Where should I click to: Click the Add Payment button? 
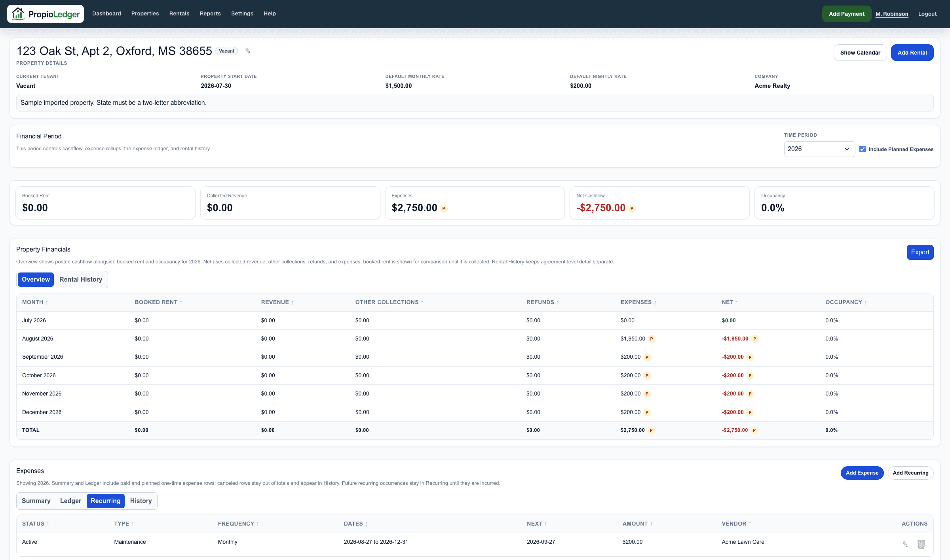[847, 14]
